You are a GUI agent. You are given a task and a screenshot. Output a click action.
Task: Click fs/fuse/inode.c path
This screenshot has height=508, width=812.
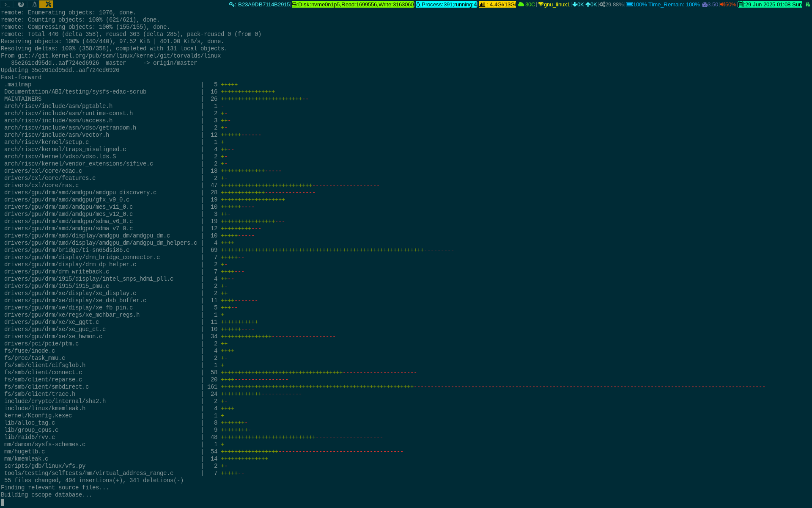[x=30, y=351]
